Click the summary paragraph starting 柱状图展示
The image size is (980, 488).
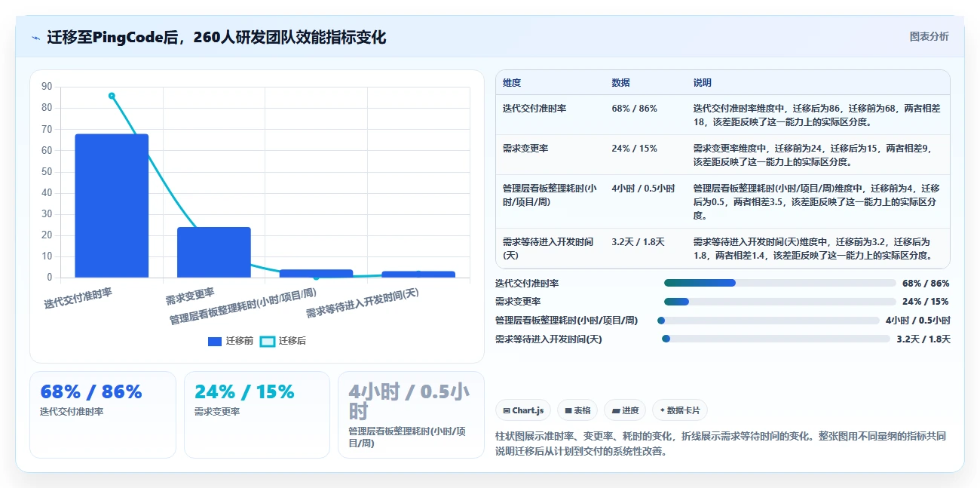coord(721,443)
